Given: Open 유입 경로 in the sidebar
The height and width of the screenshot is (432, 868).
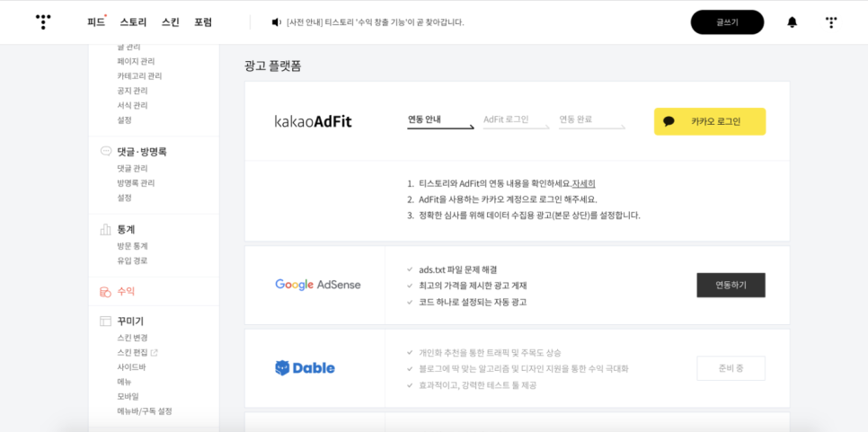Looking at the screenshot, I should tap(132, 260).
